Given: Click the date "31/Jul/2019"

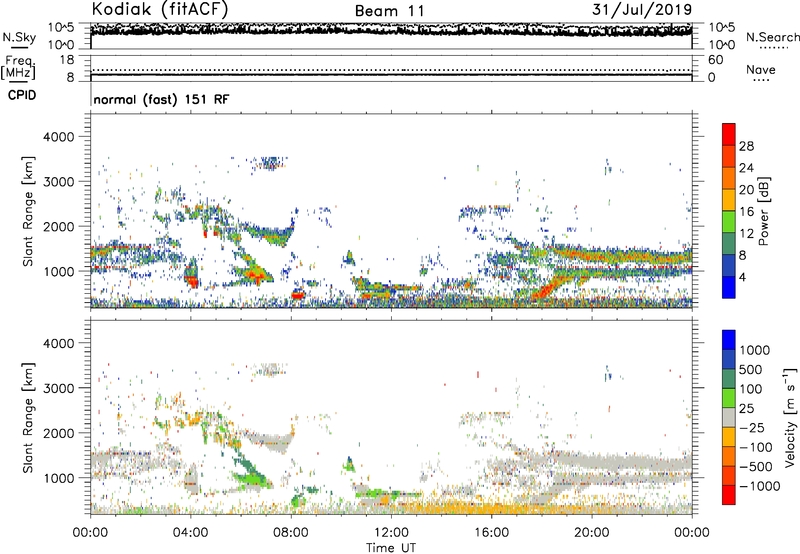Looking at the screenshot, I should pos(642,10).
